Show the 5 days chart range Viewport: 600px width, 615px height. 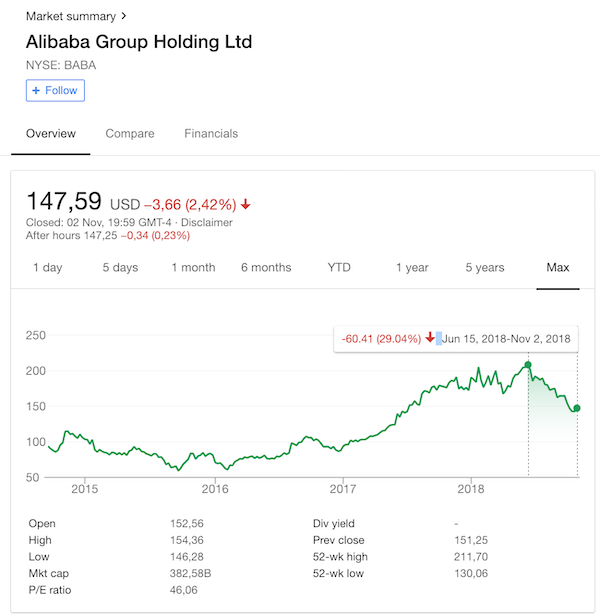tap(120, 267)
